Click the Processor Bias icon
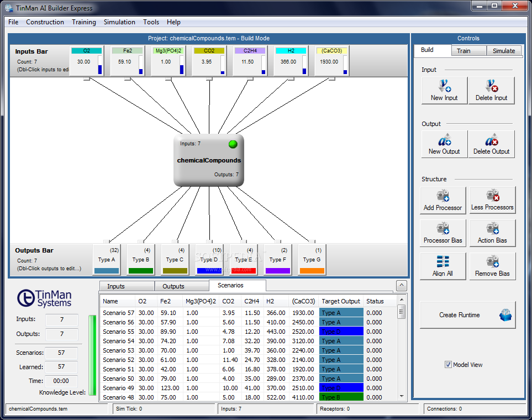 click(443, 228)
